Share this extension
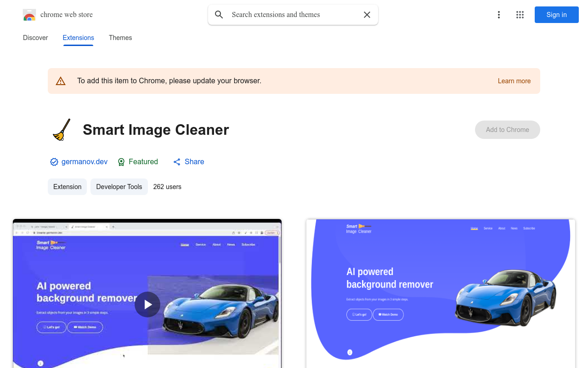 pos(188,162)
